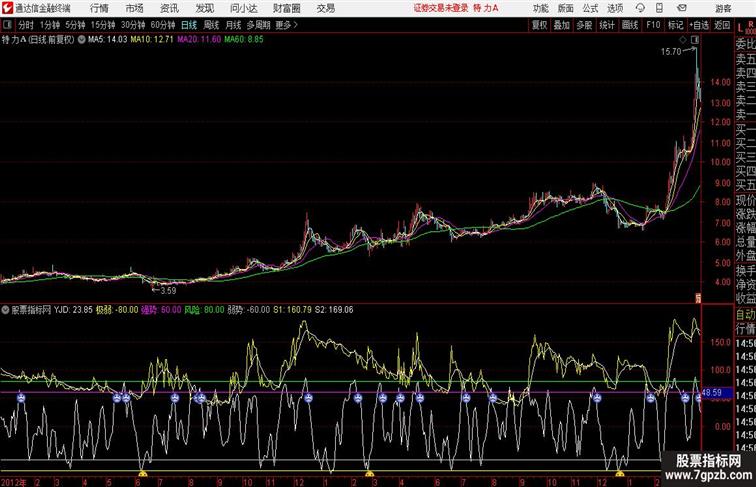Click the Tongdaxin red logo icon
The height and width of the screenshot is (487, 756).
tap(7, 8)
